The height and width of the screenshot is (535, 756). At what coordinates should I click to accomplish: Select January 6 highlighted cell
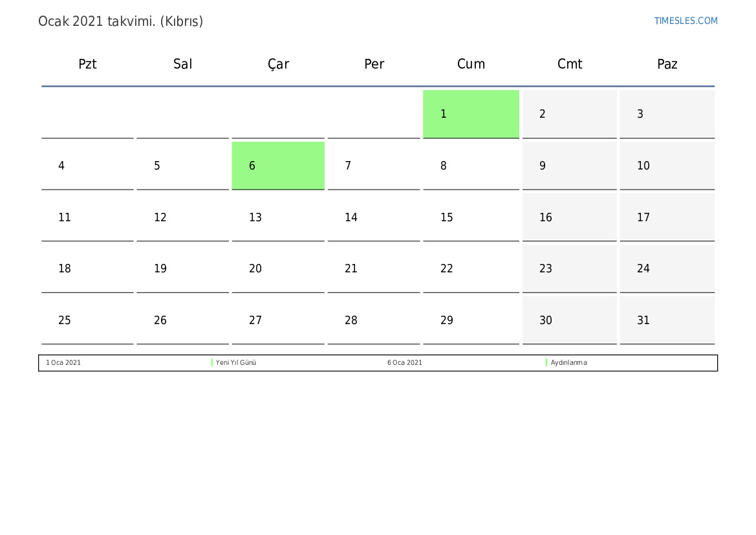(278, 166)
